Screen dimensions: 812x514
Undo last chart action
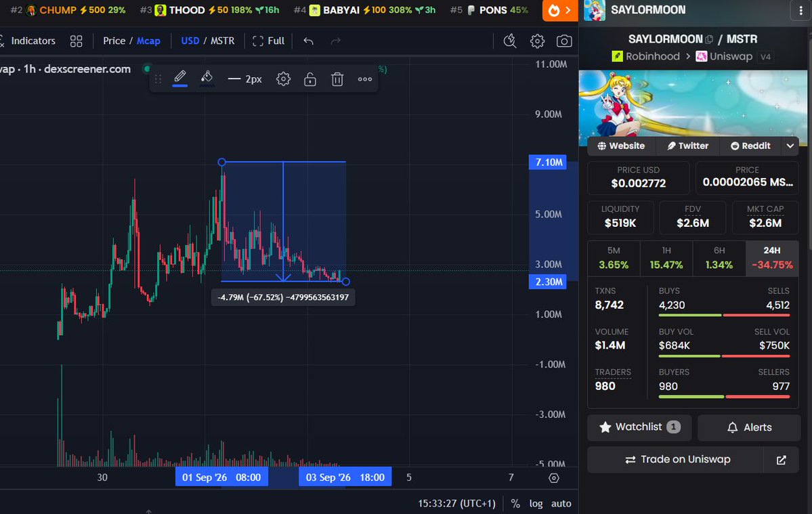(x=309, y=41)
